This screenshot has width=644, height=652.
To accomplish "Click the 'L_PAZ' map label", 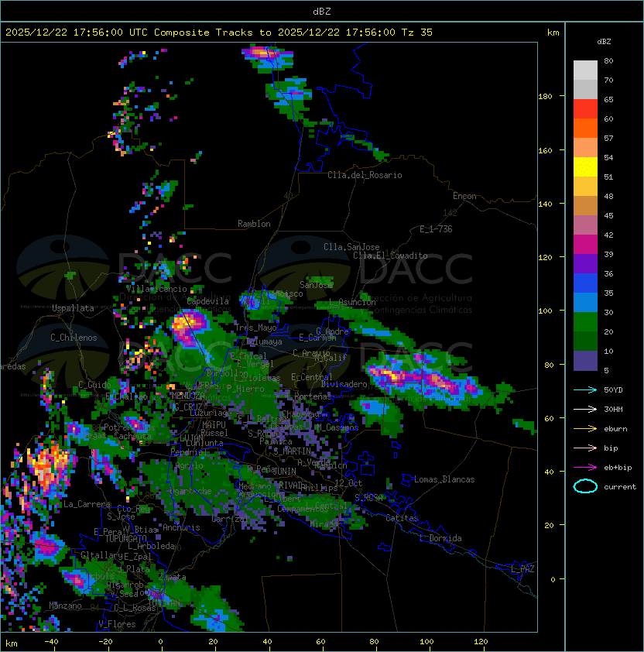I will (522, 569).
